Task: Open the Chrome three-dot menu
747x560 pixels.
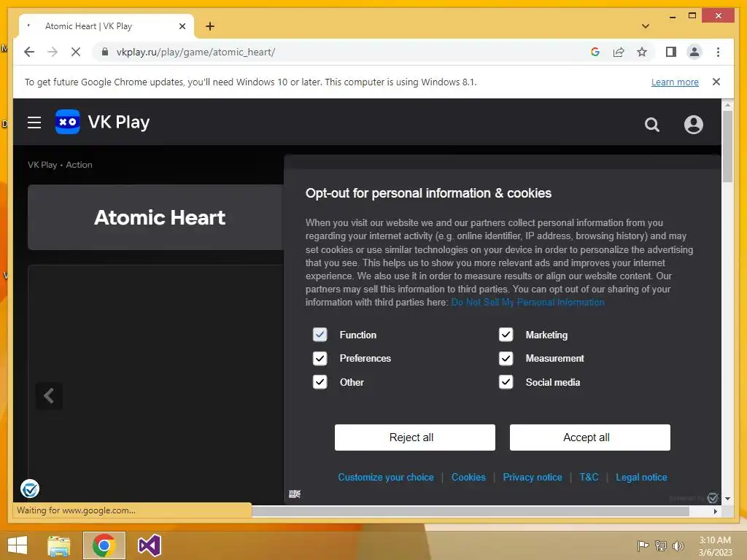Action: pyautogui.click(x=718, y=52)
